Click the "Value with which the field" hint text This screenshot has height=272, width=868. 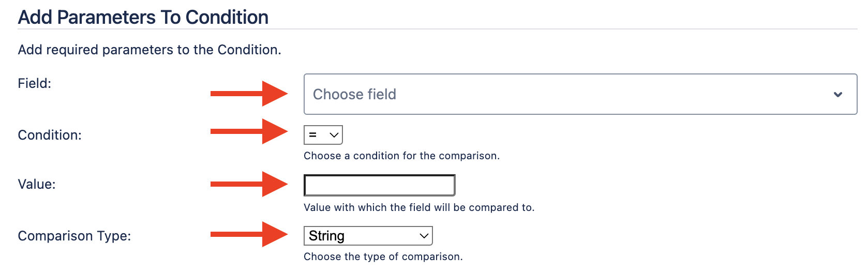[419, 207]
